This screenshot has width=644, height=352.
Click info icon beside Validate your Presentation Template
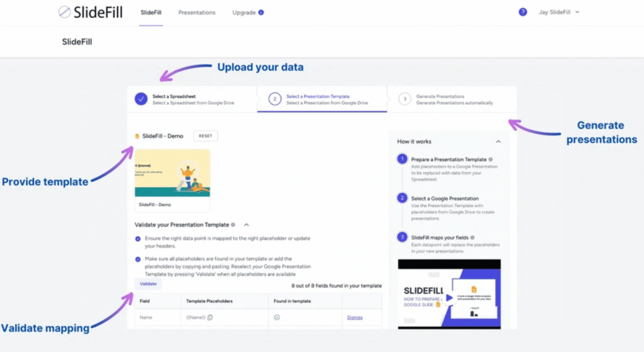[x=233, y=225]
